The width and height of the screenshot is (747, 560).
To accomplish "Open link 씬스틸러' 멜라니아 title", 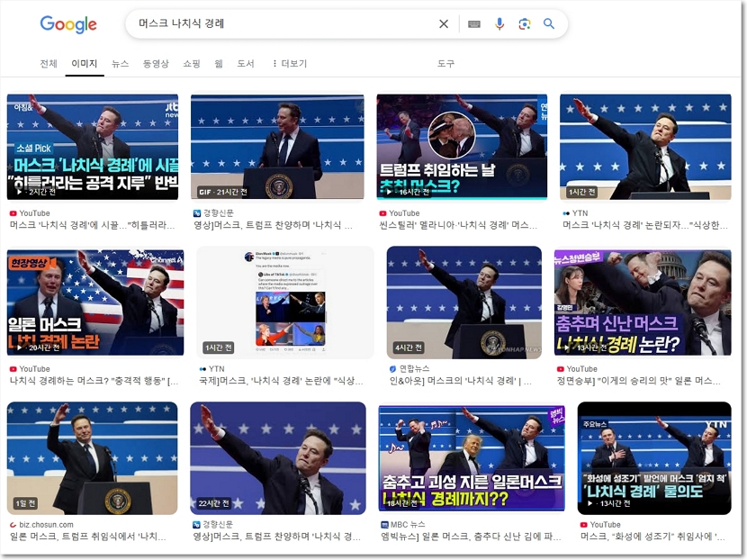I will click(x=458, y=225).
